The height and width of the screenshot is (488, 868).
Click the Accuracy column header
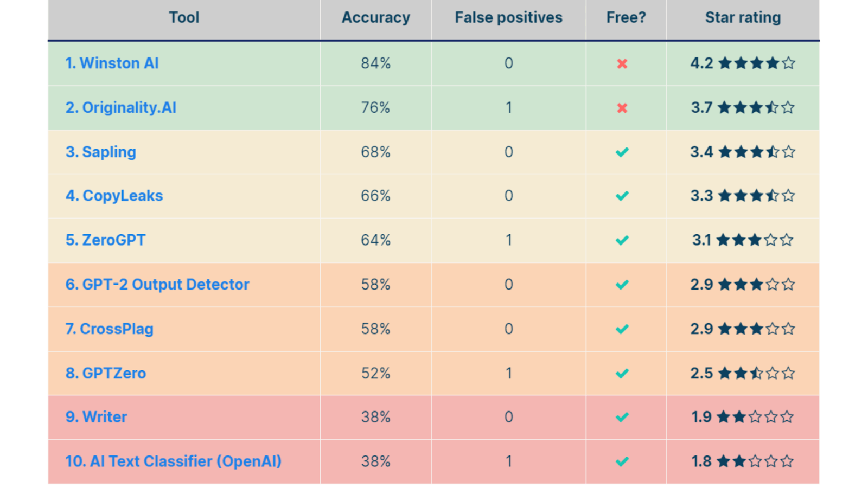point(375,18)
